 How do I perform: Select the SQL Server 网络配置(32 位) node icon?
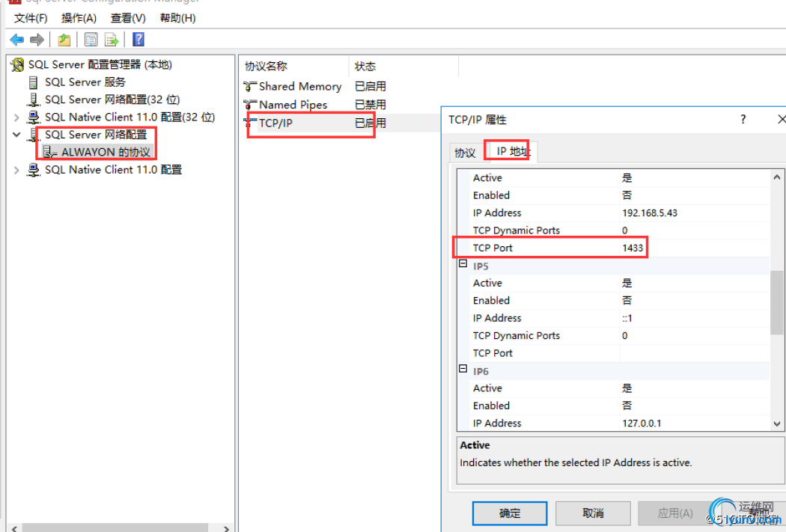click(33, 100)
